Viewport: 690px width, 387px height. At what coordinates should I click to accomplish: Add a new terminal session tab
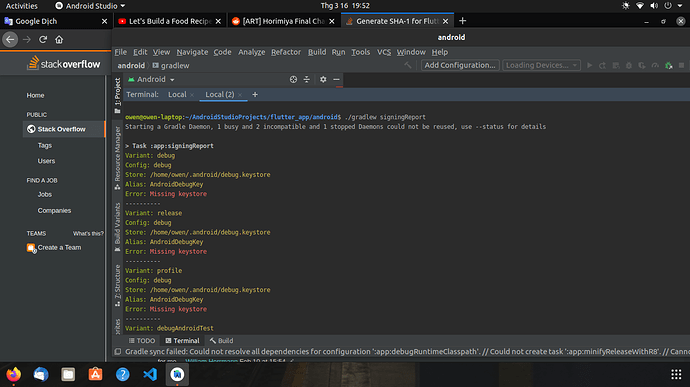[255, 94]
